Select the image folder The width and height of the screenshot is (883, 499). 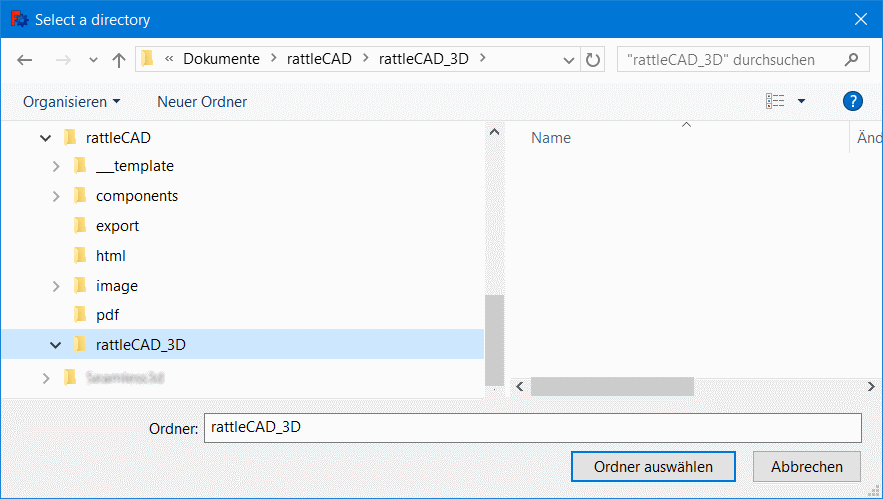pos(117,286)
